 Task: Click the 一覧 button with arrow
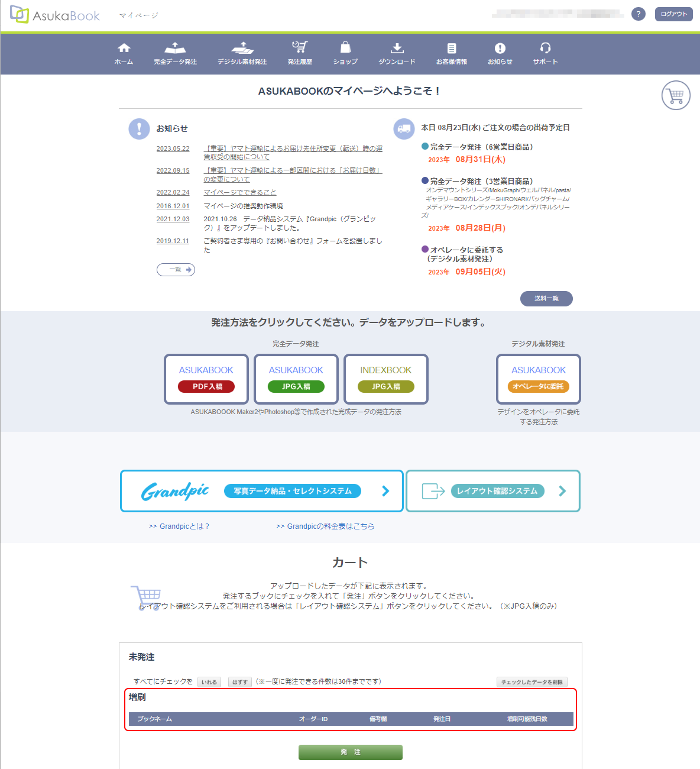tap(176, 270)
